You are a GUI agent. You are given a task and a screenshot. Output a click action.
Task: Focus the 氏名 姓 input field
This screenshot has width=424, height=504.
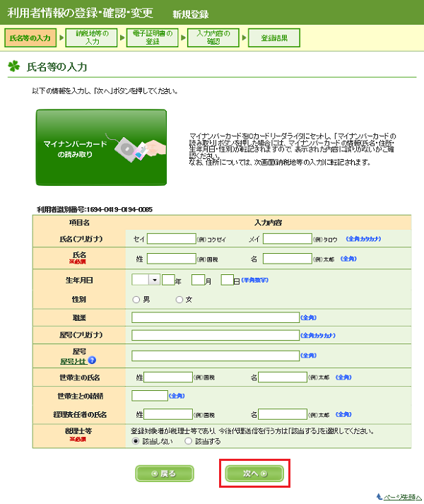click(x=172, y=259)
